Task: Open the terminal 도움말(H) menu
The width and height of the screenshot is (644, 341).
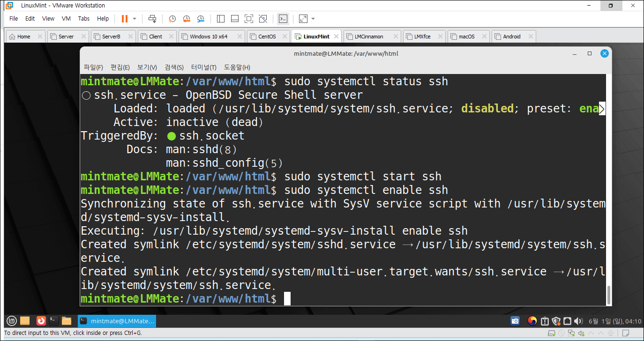Action: coord(237,67)
